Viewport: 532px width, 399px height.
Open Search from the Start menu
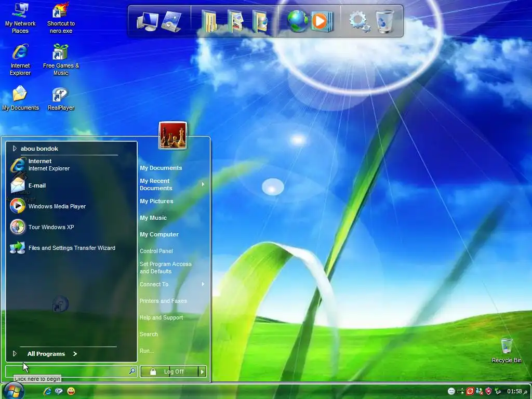(149, 334)
